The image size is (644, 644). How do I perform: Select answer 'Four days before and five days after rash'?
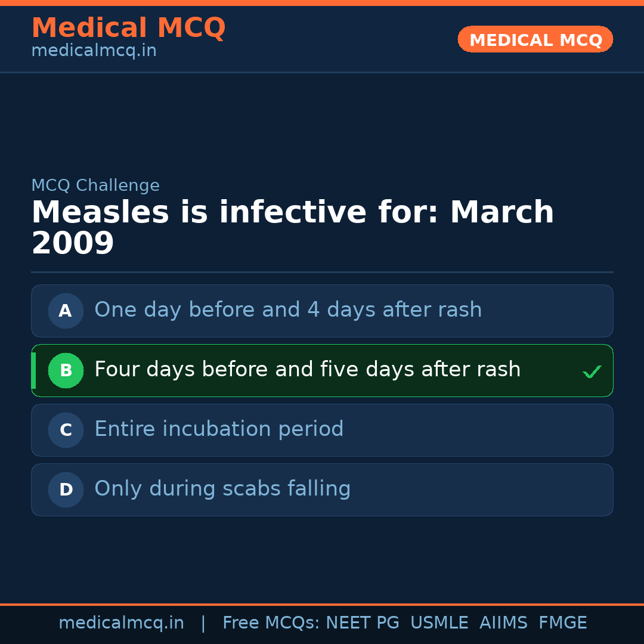307,370
